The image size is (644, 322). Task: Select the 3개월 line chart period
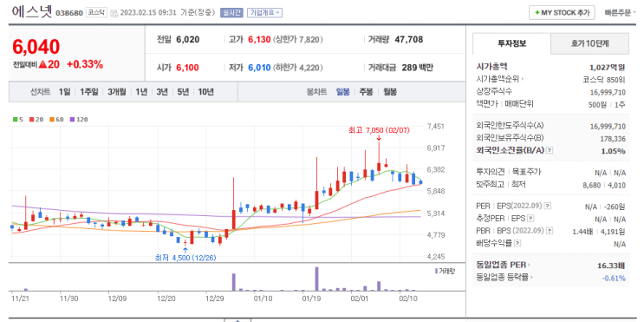tap(117, 92)
